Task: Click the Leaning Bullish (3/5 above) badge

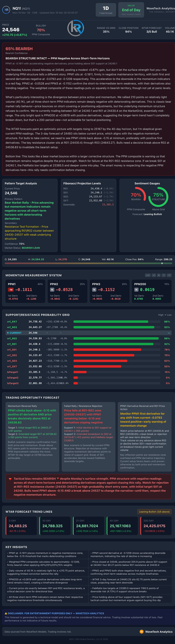Action: (x=154, y=512)
